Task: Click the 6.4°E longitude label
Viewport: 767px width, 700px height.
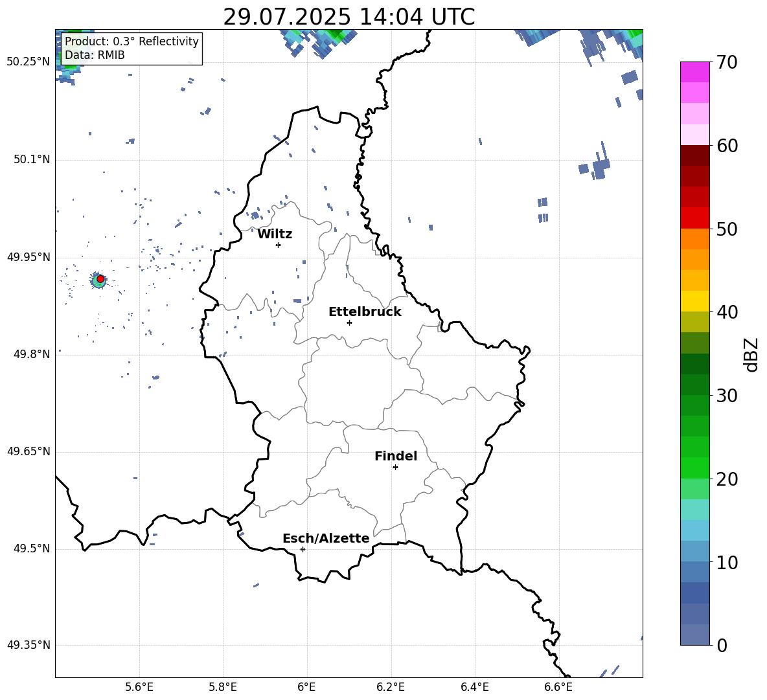Action: (x=474, y=687)
